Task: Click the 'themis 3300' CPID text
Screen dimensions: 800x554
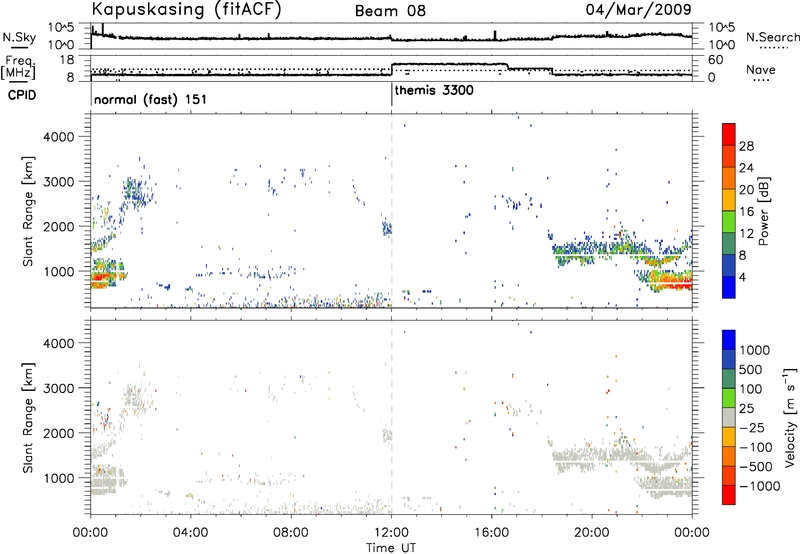Action: [434, 91]
